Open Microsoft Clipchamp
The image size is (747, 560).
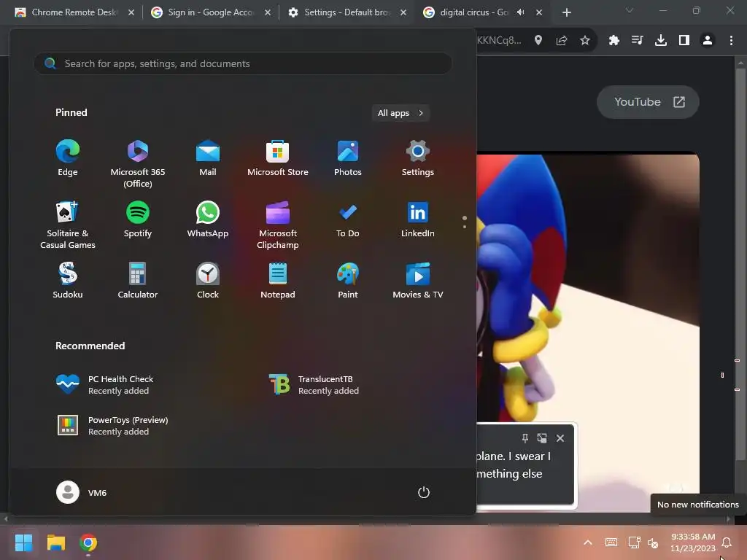278,225
